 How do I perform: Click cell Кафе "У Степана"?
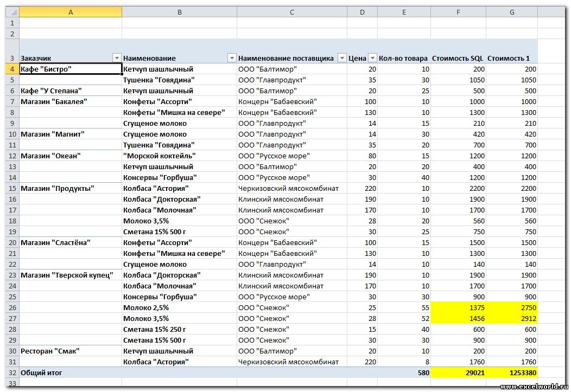click(70, 91)
